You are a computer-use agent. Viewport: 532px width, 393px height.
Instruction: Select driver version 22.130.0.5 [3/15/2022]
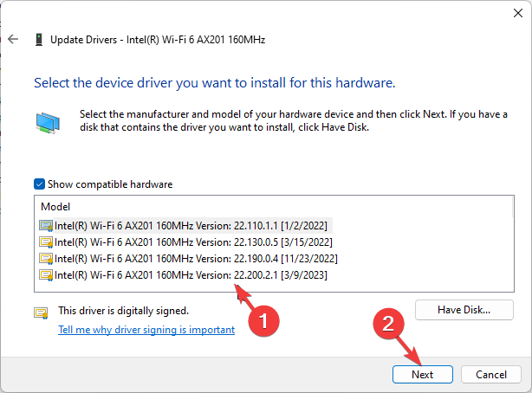[193, 242]
